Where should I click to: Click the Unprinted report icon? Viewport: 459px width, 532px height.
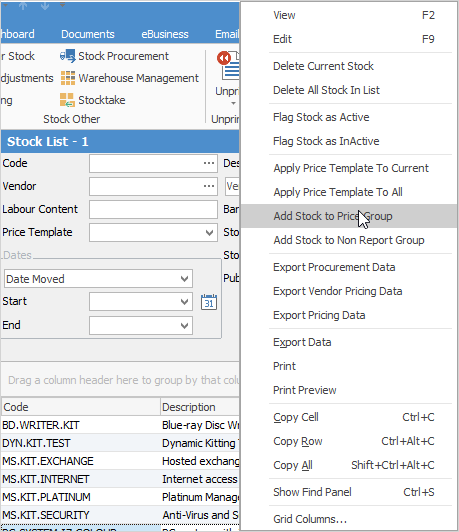tap(228, 66)
